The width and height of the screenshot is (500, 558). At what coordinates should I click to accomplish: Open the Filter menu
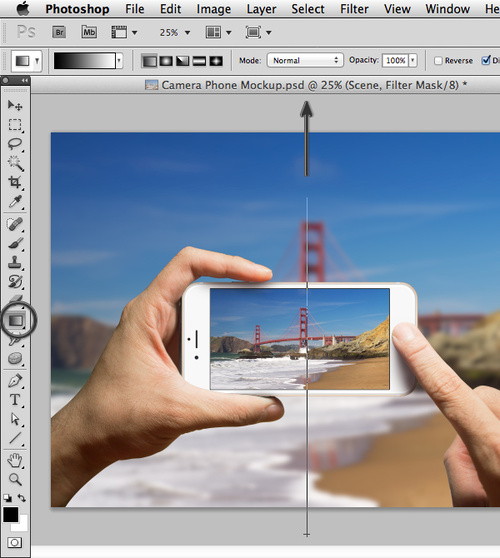click(354, 9)
